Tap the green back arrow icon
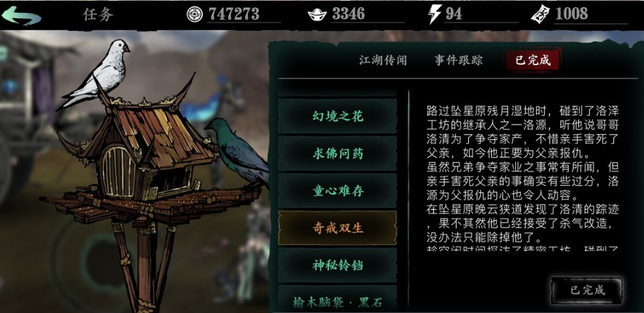 21,16
